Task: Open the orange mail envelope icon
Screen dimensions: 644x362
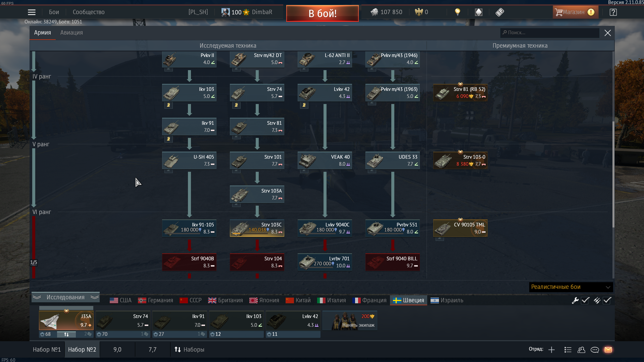Action: 608,350
